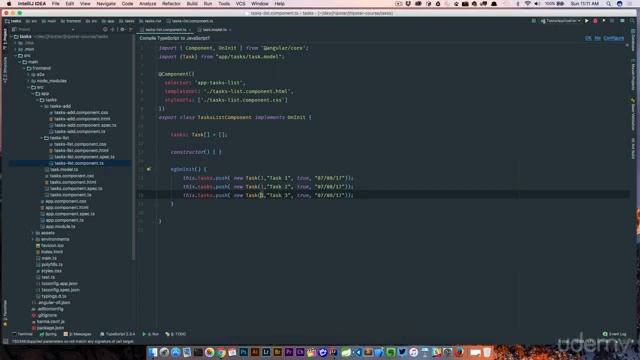Open the Messages tool window
The height and width of the screenshot is (360, 640).
tap(78, 334)
